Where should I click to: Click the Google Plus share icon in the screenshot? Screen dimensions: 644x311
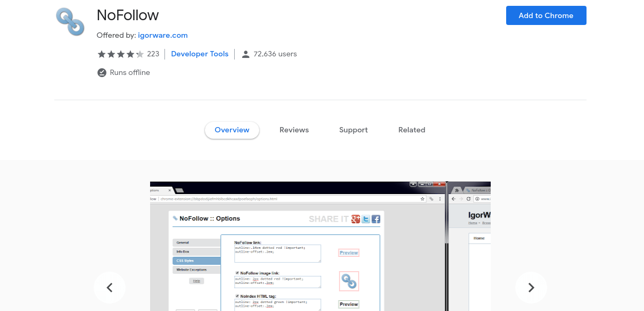[x=356, y=219]
